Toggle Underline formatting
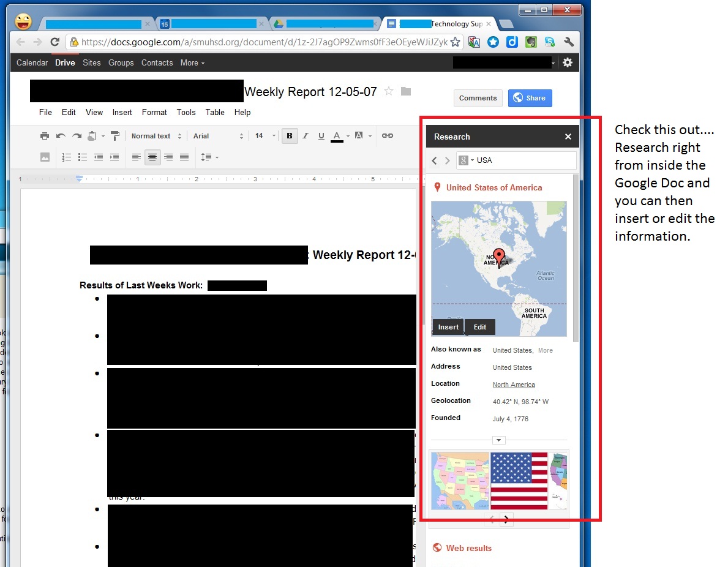The image size is (728, 567). (x=321, y=135)
